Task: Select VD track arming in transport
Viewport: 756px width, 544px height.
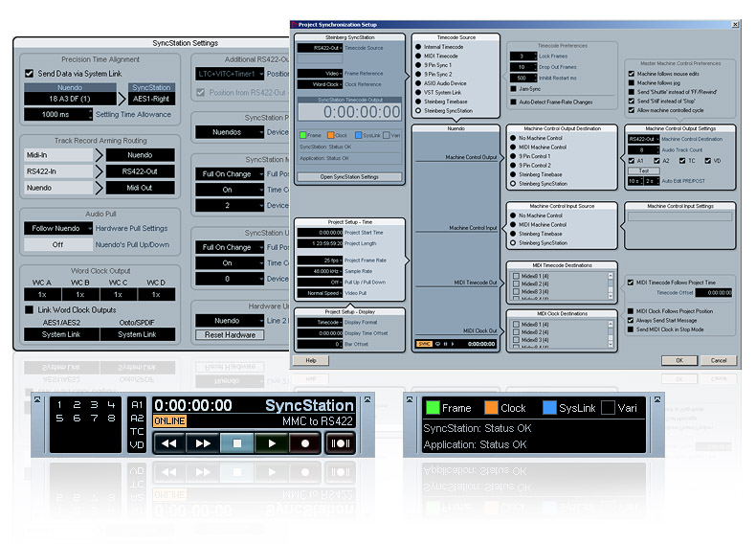Action: [x=137, y=444]
